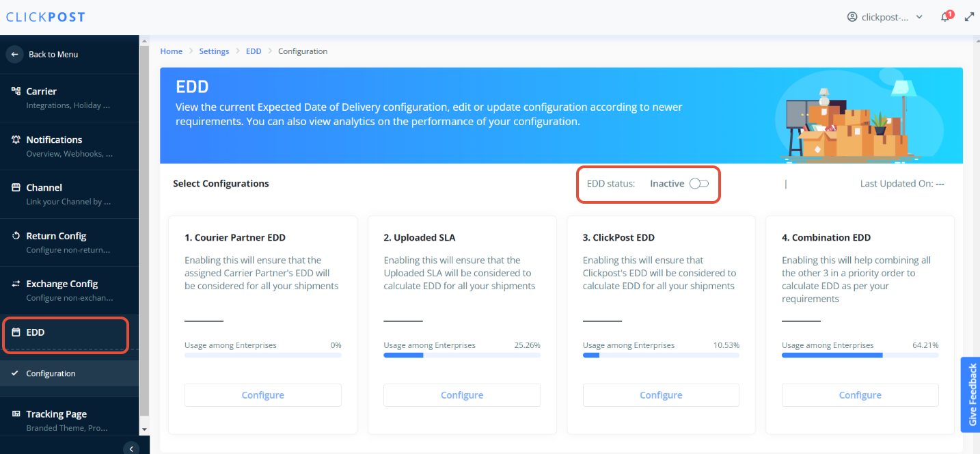
Task: Go to Home breadcrumb link
Action: click(x=172, y=51)
